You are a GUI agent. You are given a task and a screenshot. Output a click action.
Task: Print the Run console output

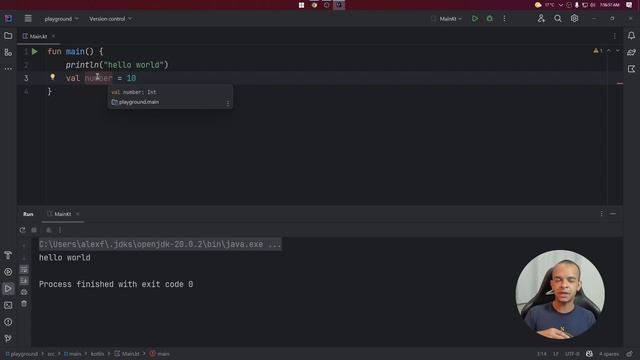click(24, 292)
